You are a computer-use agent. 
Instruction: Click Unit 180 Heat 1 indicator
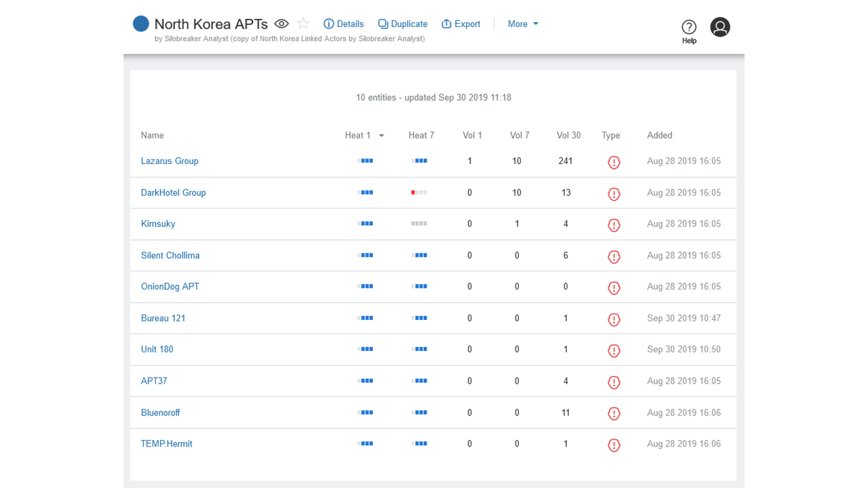(366, 349)
